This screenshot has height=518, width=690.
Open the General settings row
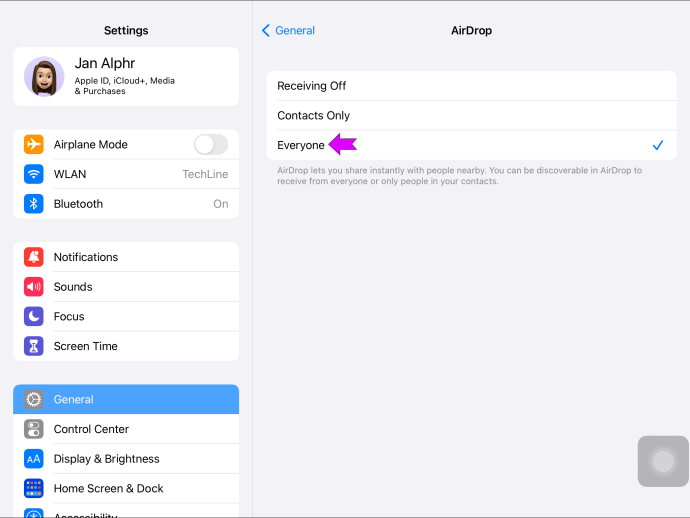click(x=126, y=399)
